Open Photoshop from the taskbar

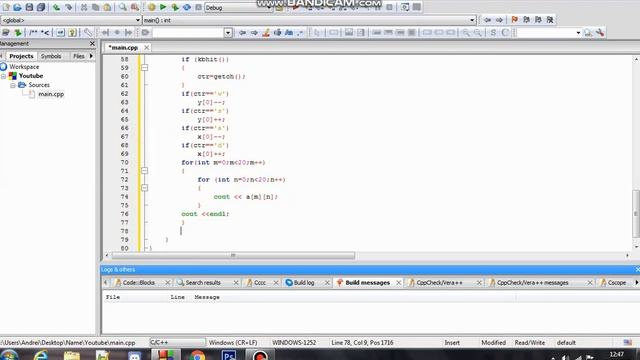point(229,356)
